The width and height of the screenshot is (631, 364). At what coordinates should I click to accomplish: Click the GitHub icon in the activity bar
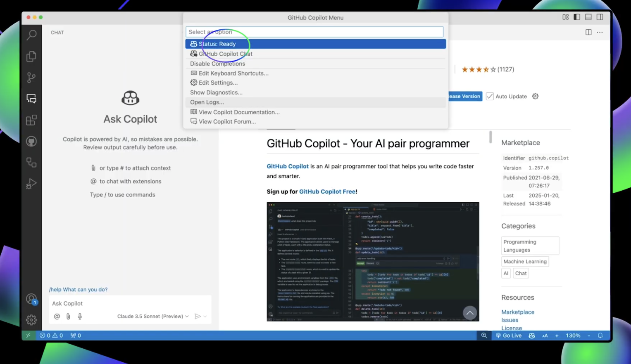31,141
